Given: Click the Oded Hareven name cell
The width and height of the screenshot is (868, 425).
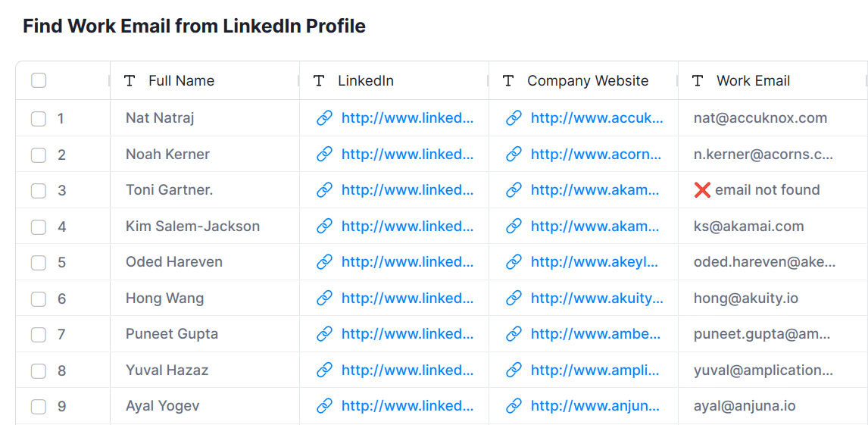Looking at the screenshot, I should point(174,262).
